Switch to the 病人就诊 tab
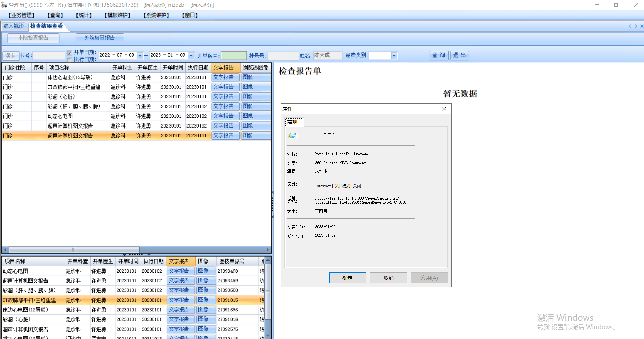 (14, 26)
